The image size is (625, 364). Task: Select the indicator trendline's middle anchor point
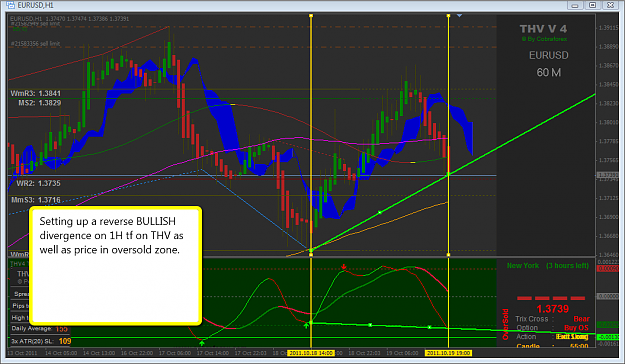pyautogui.click(x=370, y=325)
